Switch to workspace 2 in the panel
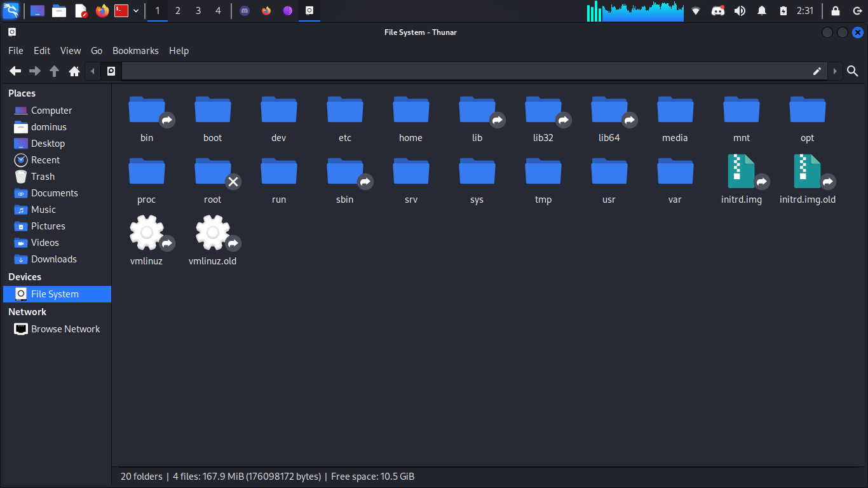This screenshot has height=488, width=868. tap(178, 11)
